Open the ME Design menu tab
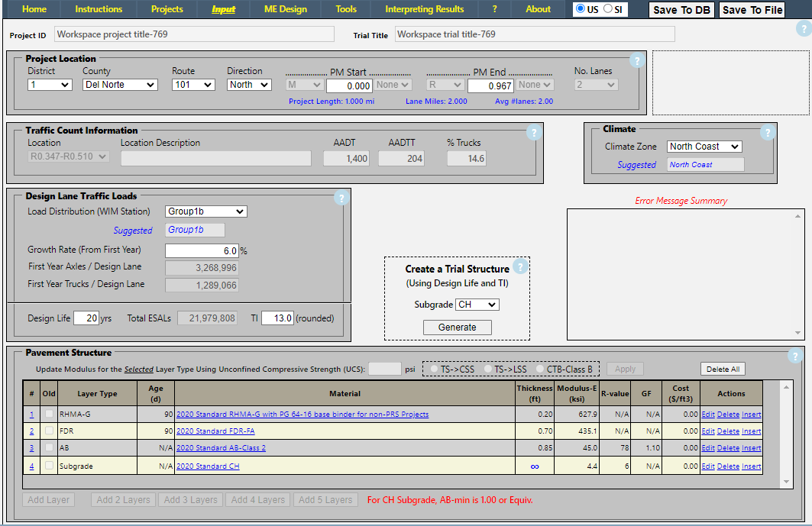This screenshot has width=812, height=526. pos(285,9)
